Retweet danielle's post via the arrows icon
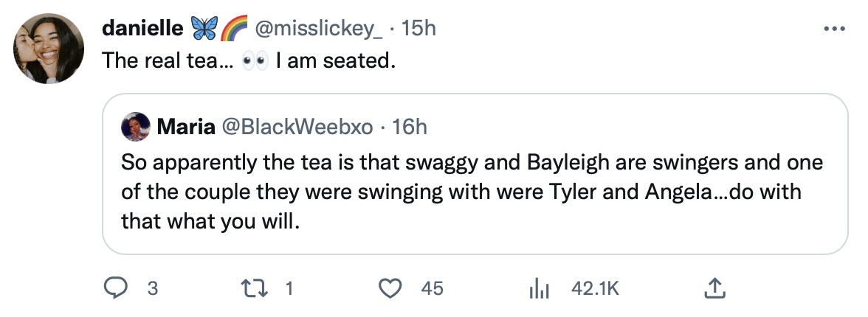The width and height of the screenshot is (868, 317). click(x=255, y=289)
